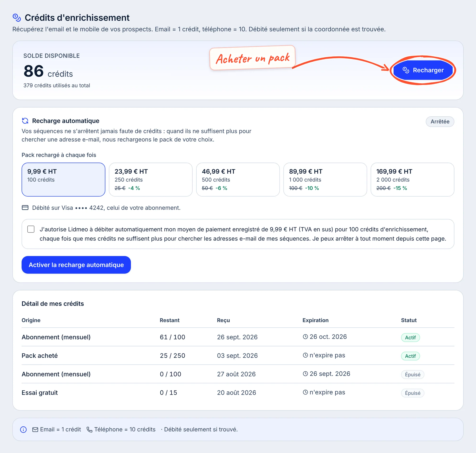Click Épuisé badge in Essai gratuit row
Viewport: 476px width, 453px height.
tap(412, 393)
